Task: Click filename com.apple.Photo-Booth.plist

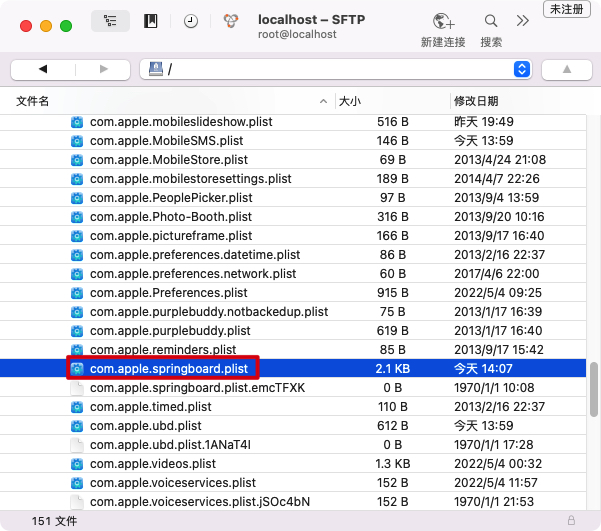Action: [171, 217]
